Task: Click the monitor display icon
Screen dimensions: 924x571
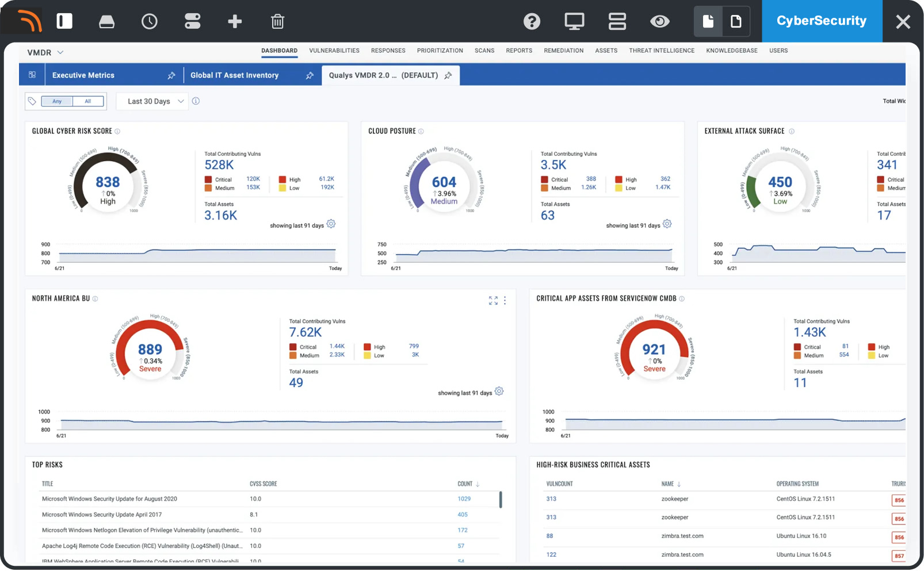Action: (x=574, y=22)
